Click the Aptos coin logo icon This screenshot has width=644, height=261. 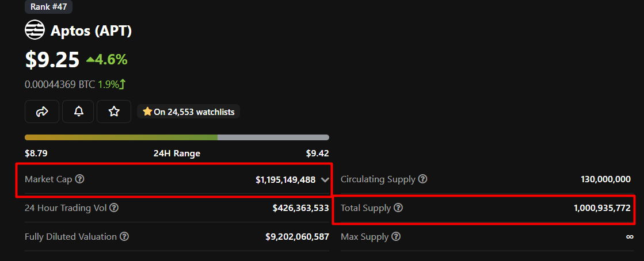click(35, 30)
